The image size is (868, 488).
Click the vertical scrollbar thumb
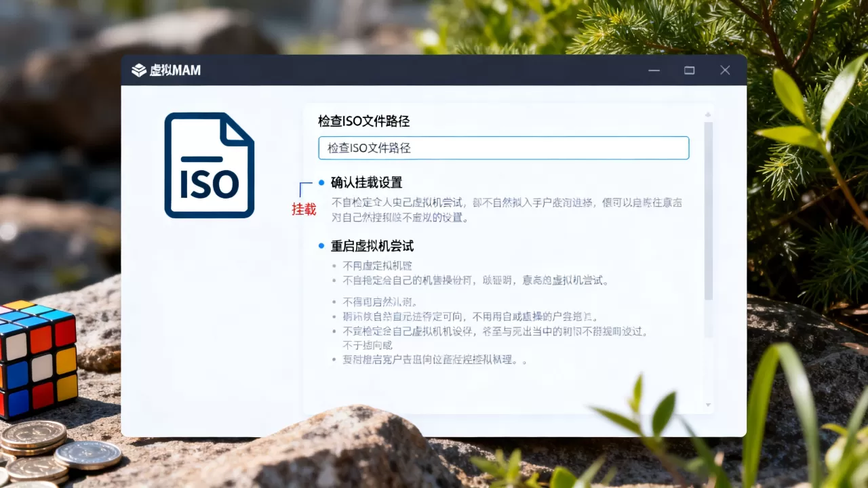click(x=709, y=211)
